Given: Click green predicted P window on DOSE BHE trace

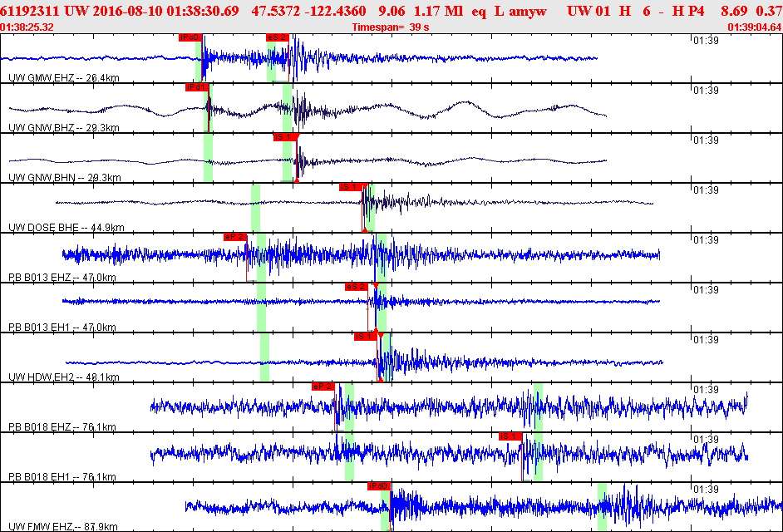Looking at the screenshot, I should (x=256, y=208).
